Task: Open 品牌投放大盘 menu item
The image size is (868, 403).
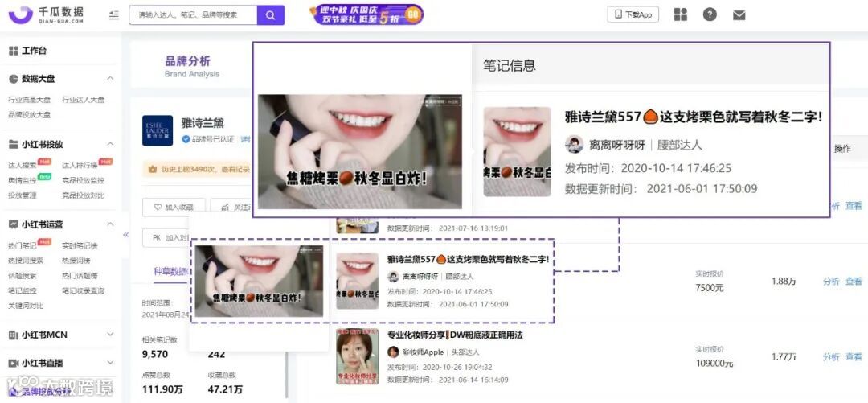Action: pos(30,115)
